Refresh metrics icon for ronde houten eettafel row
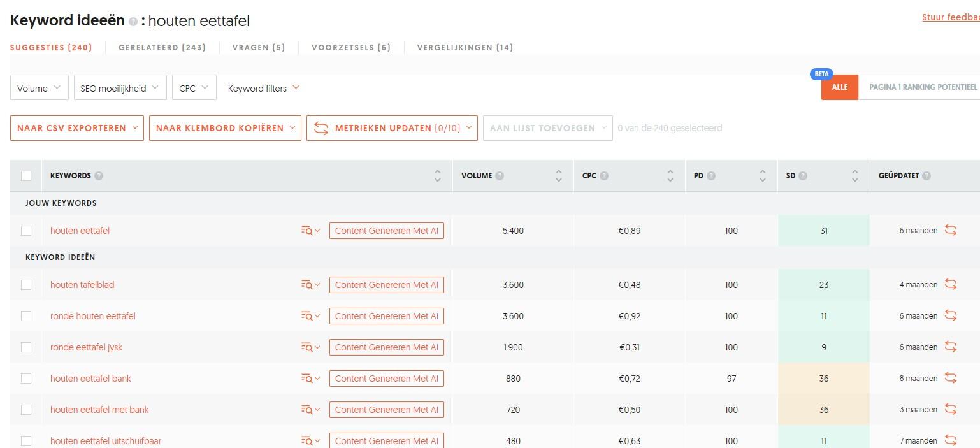Image resolution: width=980 pixels, height=448 pixels. coord(951,315)
